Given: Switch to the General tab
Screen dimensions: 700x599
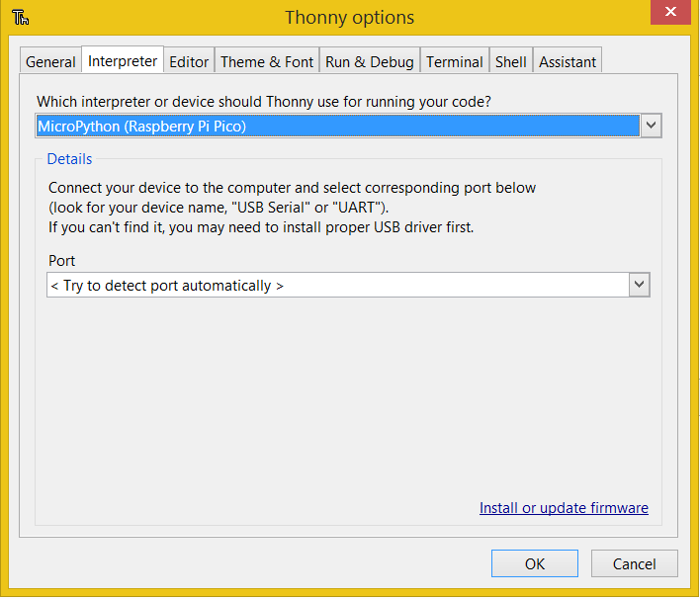Looking at the screenshot, I should [x=50, y=61].
